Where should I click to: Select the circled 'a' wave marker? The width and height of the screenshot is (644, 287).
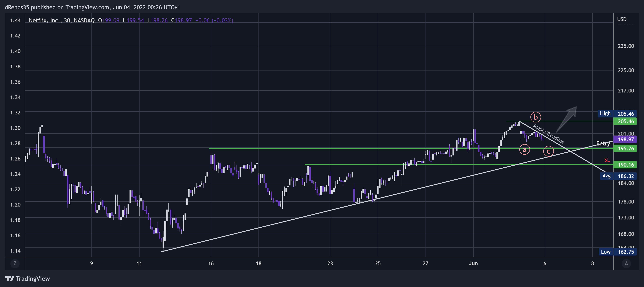(x=524, y=150)
